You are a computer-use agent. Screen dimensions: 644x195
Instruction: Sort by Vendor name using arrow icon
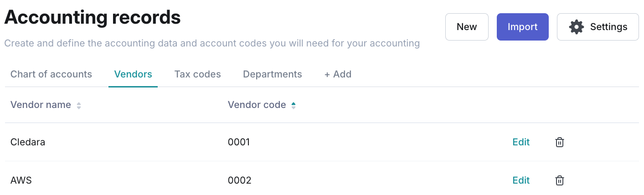79,106
